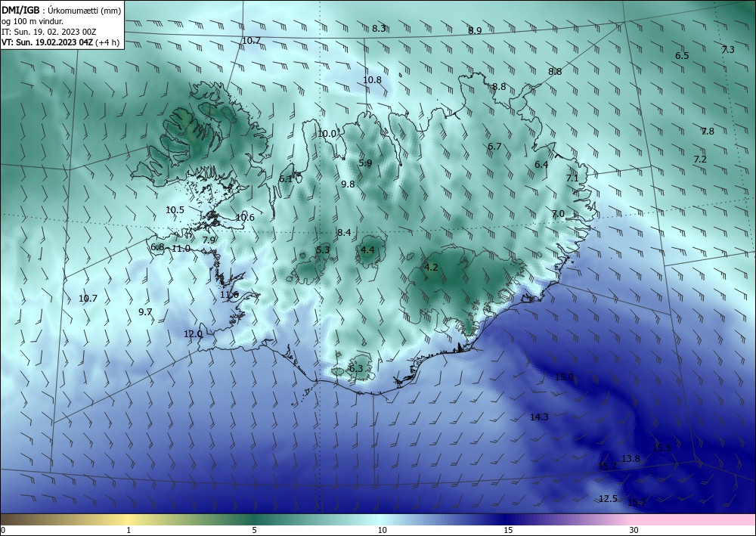This screenshot has height=536, width=756.
Task: Pick the 5.9 value label
Action: click(365, 163)
